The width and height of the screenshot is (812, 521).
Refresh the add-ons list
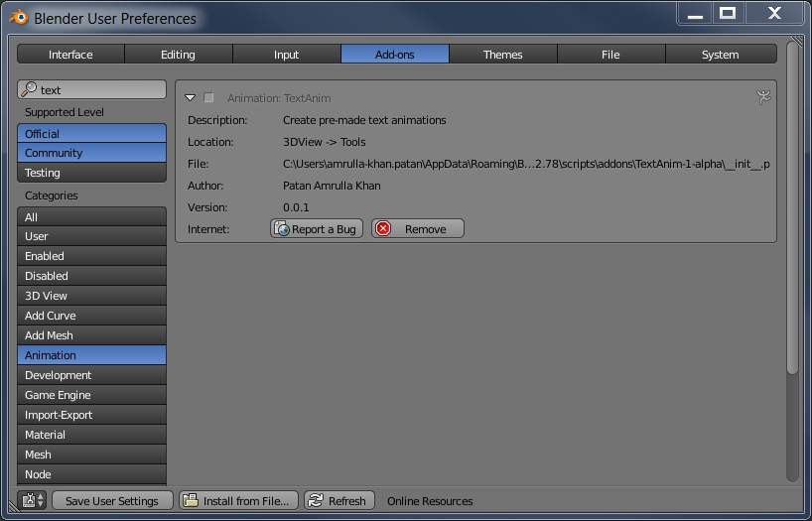(x=339, y=500)
